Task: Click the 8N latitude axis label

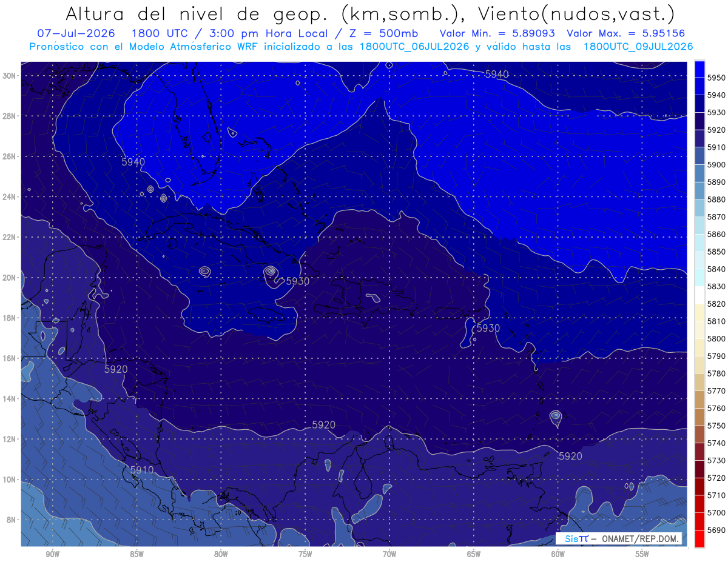Action: coord(11,520)
